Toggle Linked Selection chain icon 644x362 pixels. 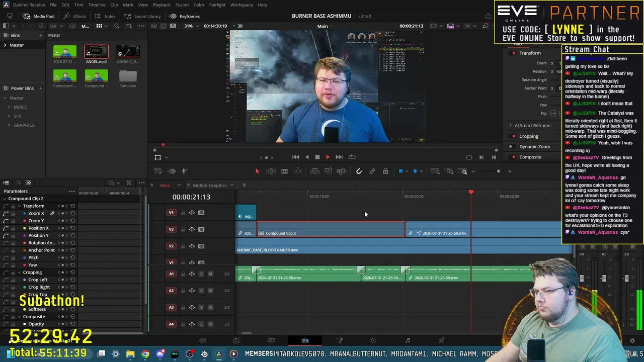tap(372, 171)
